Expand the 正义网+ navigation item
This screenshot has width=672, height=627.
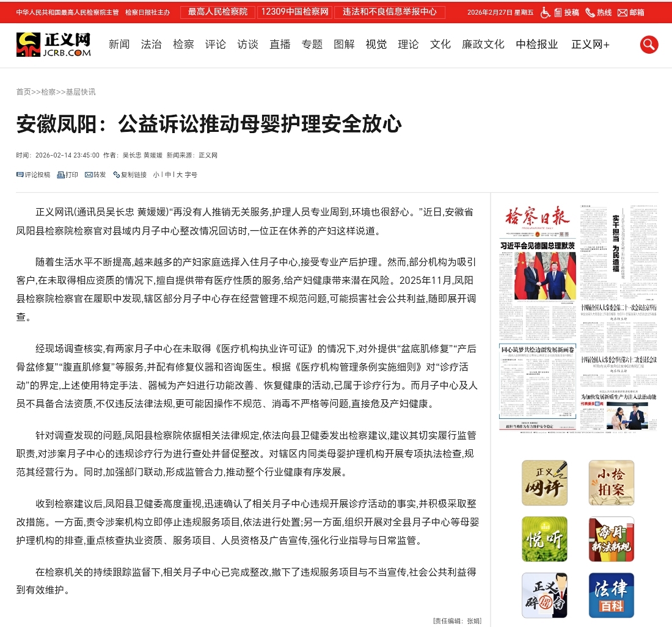click(x=590, y=45)
